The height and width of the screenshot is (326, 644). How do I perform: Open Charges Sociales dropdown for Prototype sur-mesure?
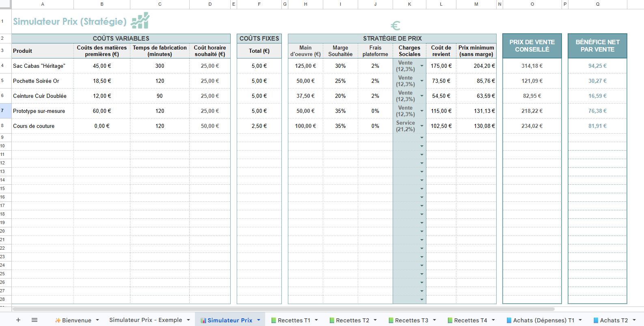[x=422, y=111]
